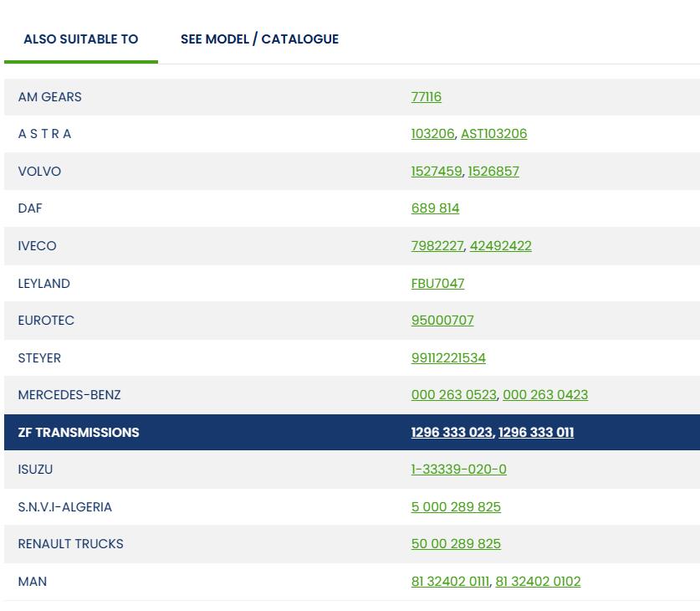
Task: Click the STEYER brand label
Action: coord(39,358)
